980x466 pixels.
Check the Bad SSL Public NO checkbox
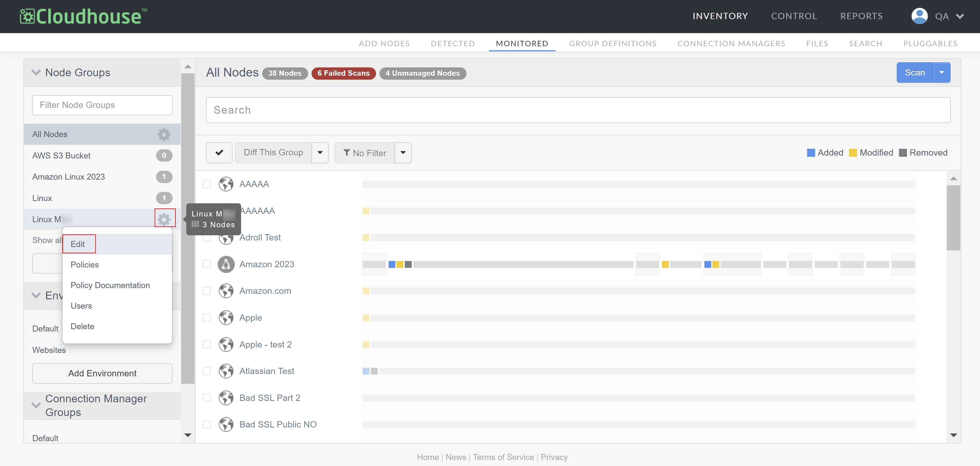(207, 425)
